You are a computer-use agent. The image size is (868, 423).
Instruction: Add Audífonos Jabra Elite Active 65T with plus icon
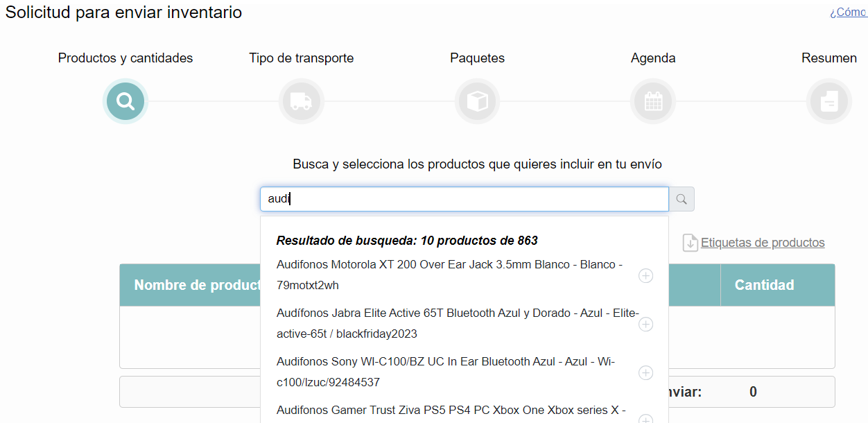click(x=645, y=325)
